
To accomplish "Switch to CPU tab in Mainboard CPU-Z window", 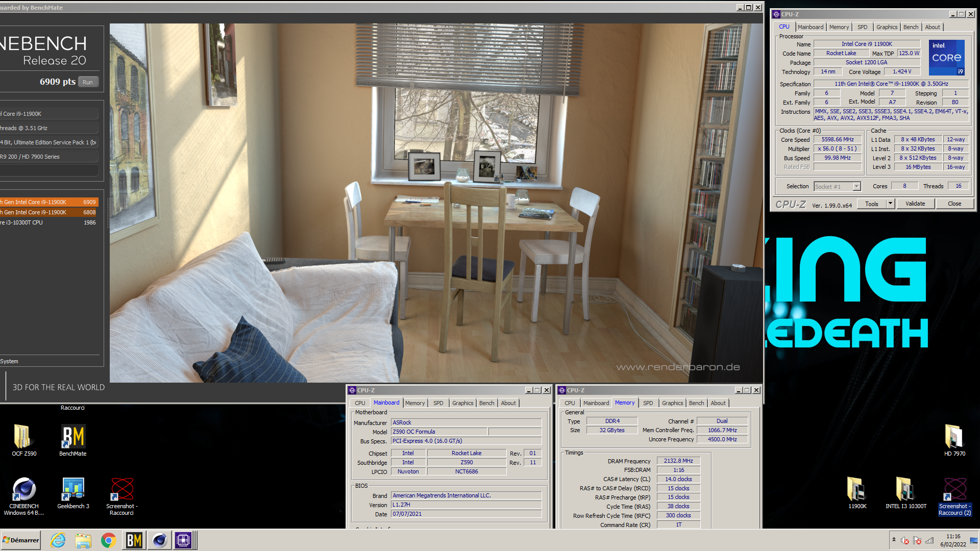I will click(360, 403).
